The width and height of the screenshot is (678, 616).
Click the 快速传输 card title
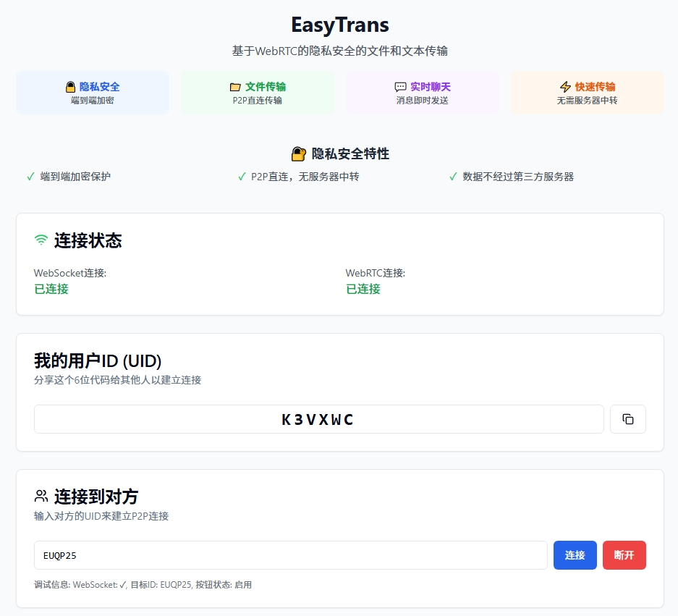pos(595,87)
